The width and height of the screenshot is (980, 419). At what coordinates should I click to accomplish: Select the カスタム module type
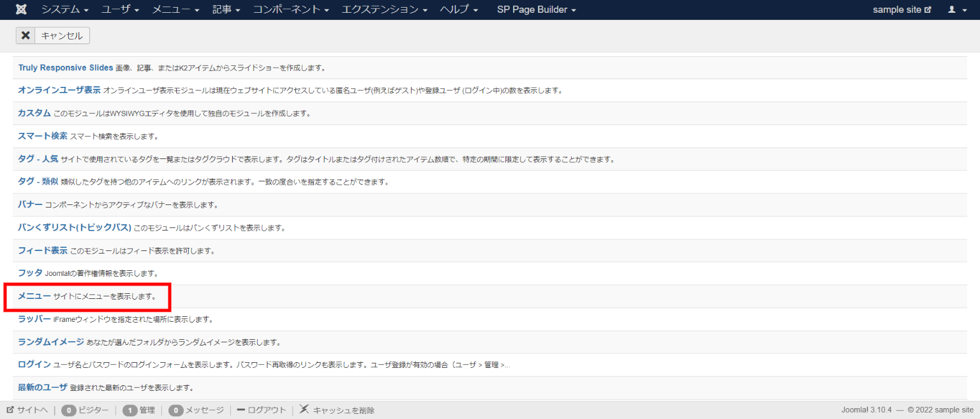coord(34,113)
